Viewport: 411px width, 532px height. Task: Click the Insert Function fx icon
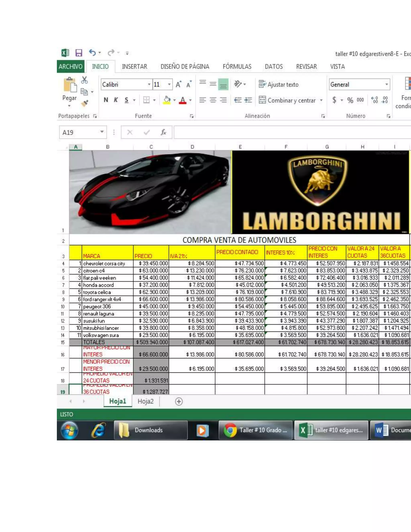163,132
